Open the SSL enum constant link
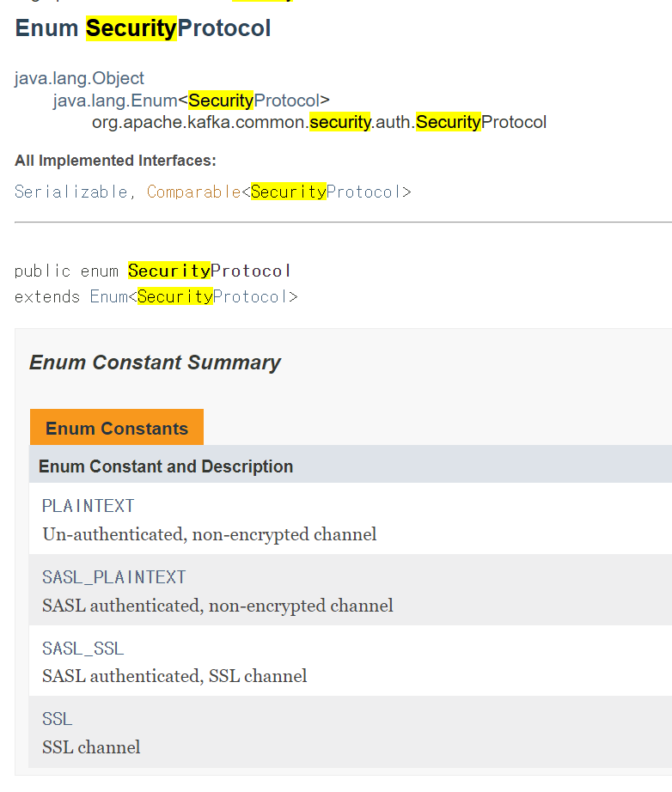 [57, 719]
